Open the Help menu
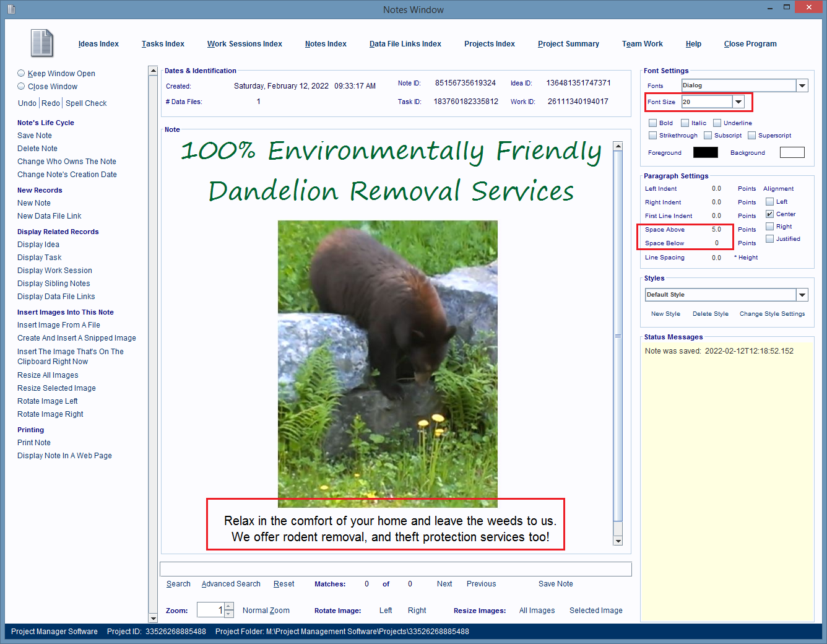The width and height of the screenshot is (827, 644). pos(693,44)
